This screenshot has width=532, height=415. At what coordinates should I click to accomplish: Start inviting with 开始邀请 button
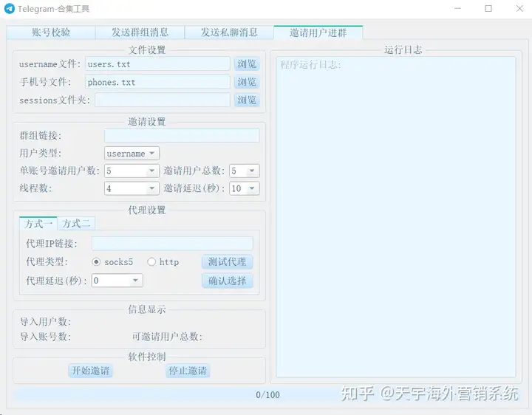click(90, 371)
